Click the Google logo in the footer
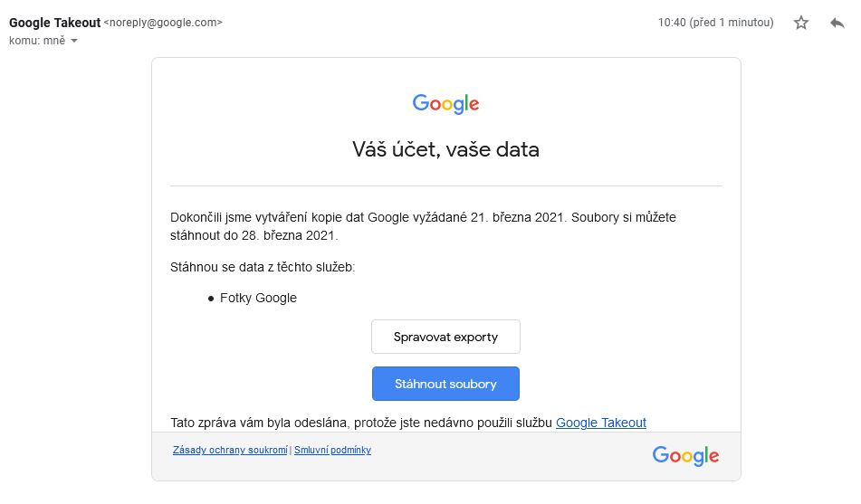 [x=685, y=455]
